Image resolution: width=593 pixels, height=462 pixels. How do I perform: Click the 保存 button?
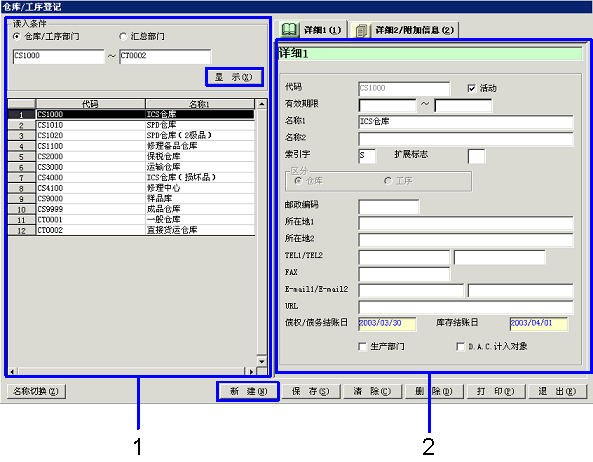pyautogui.click(x=311, y=391)
